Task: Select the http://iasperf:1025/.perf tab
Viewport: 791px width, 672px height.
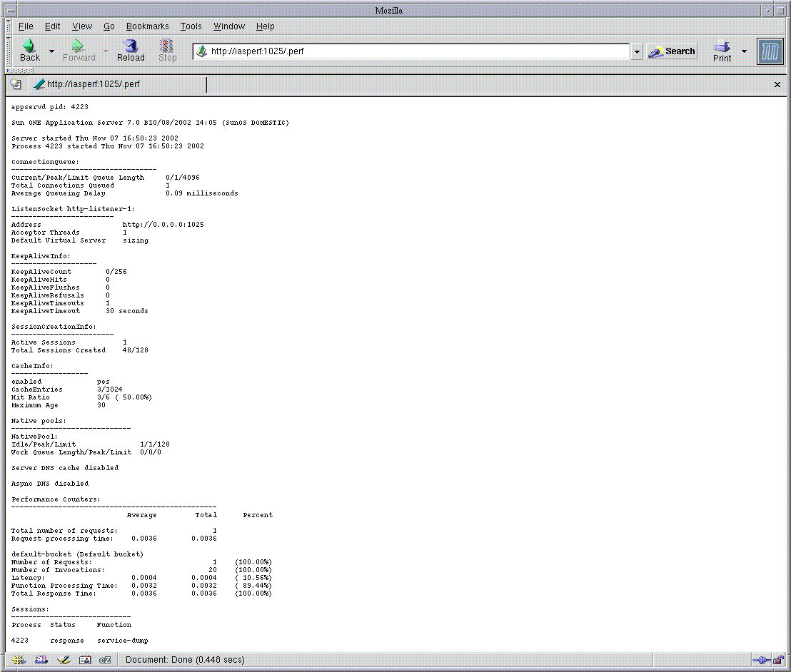Action: coord(118,84)
